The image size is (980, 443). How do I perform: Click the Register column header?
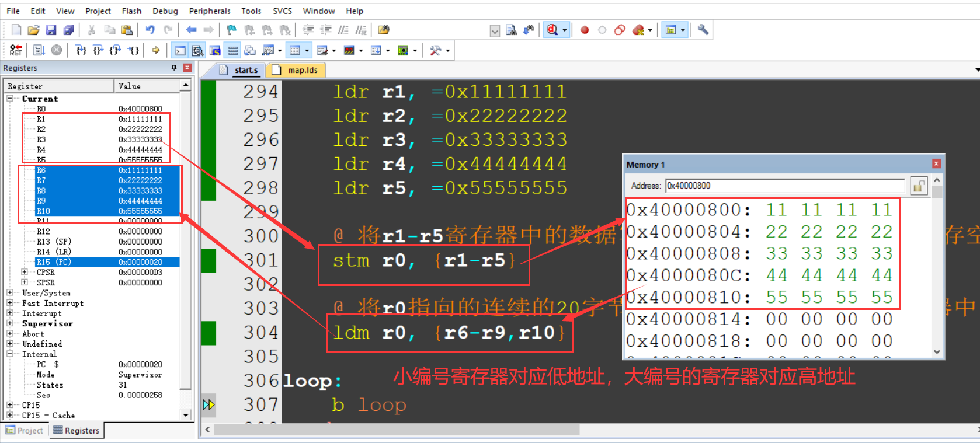click(58, 86)
